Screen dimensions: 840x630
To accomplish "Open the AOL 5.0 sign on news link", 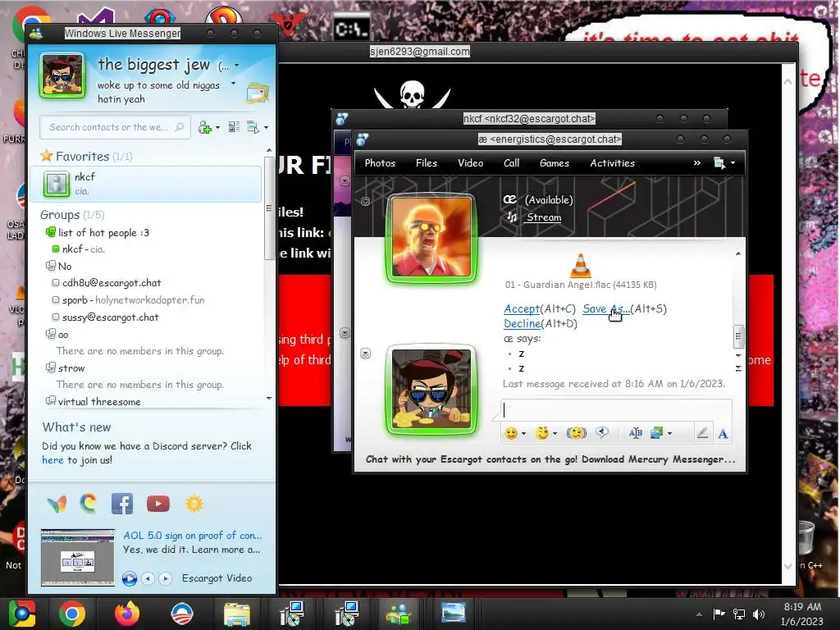I will pos(192,535).
